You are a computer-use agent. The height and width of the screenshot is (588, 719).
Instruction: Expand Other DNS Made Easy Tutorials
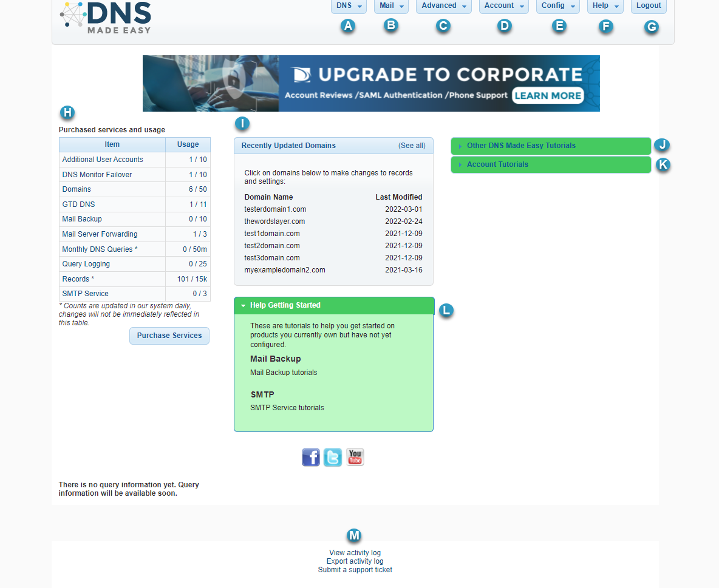coord(551,146)
